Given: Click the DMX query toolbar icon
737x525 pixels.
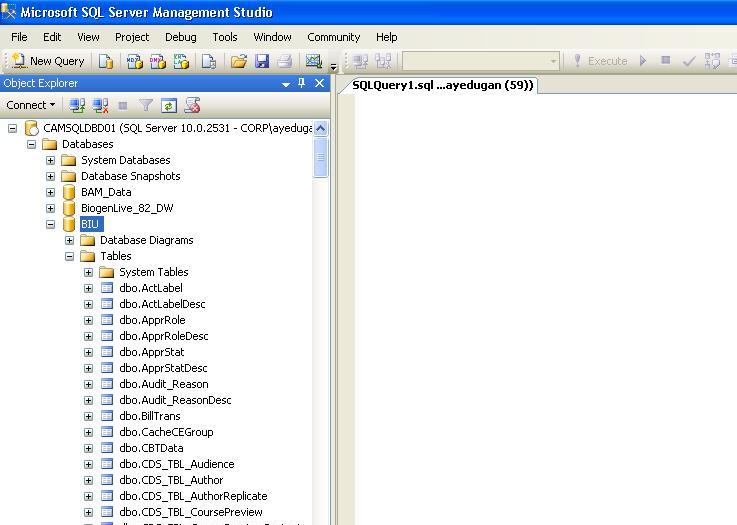Looking at the screenshot, I should (158, 61).
